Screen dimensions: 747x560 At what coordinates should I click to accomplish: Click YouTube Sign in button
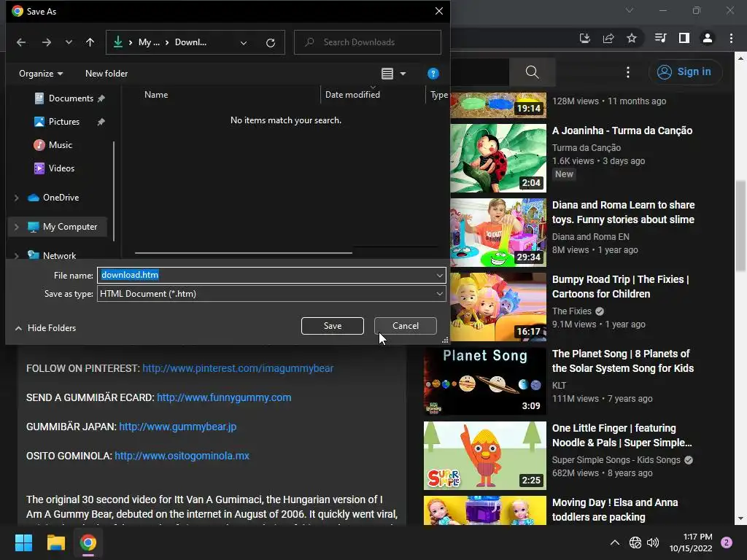pos(685,72)
